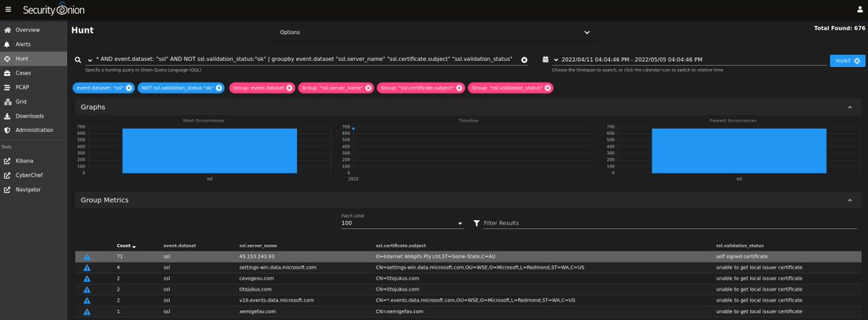Edit the date range field
868x320 pixels.
click(x=694, y=59)
